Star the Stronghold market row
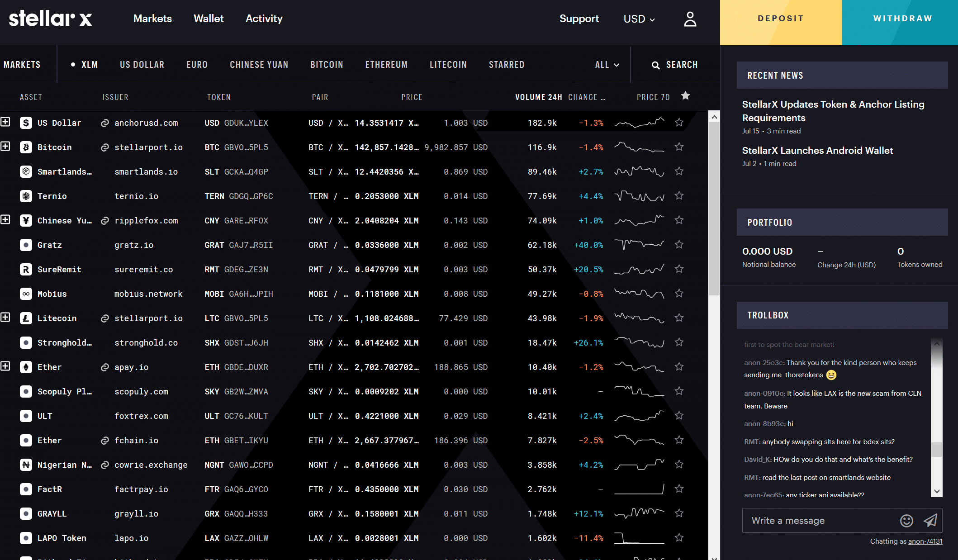 tap(679, 342)
